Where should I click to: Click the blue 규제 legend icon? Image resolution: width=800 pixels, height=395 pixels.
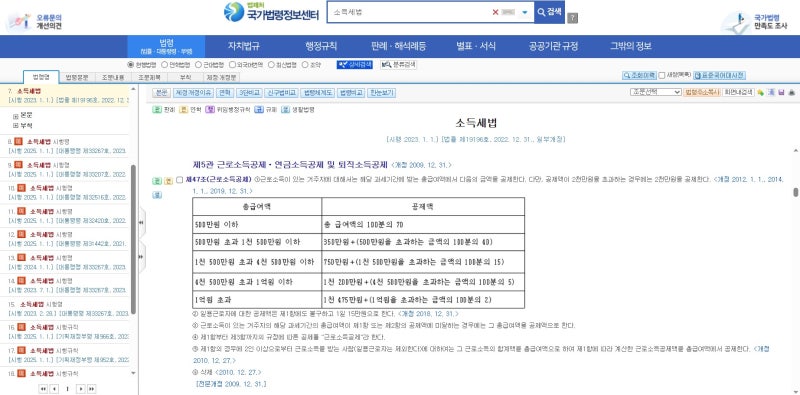click(x=259, y=109)
